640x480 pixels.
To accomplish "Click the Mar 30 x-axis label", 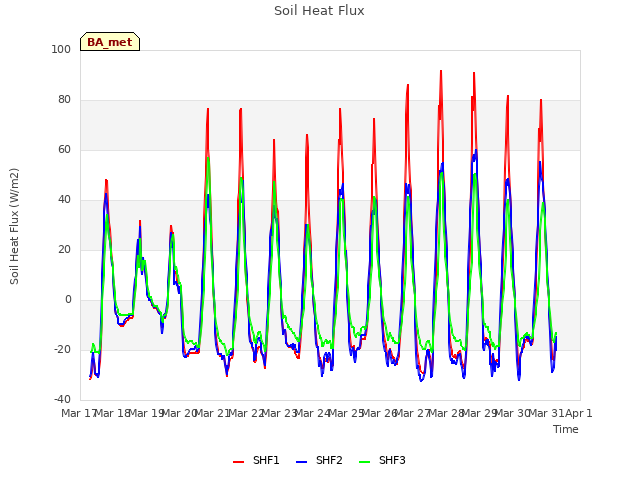I will pos(513,413).
